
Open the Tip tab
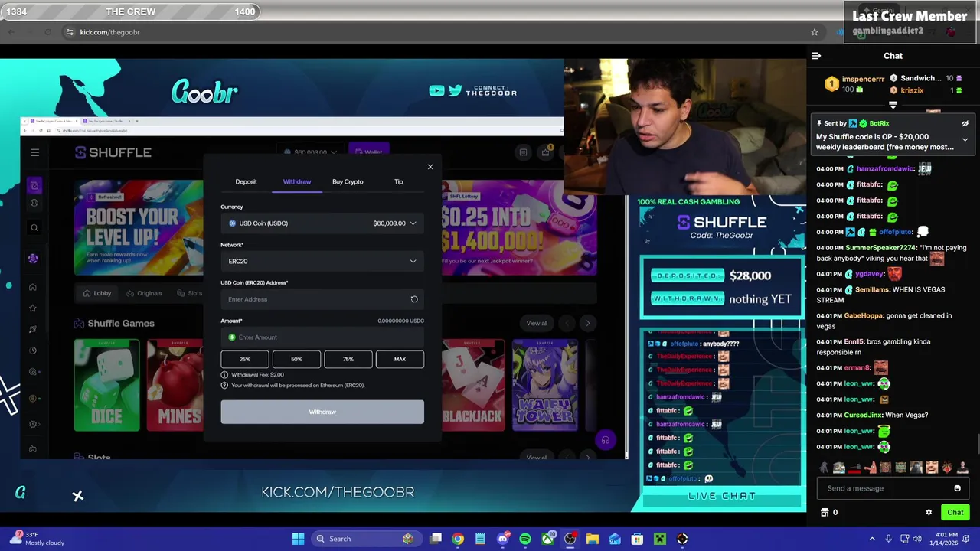(398, 181)
